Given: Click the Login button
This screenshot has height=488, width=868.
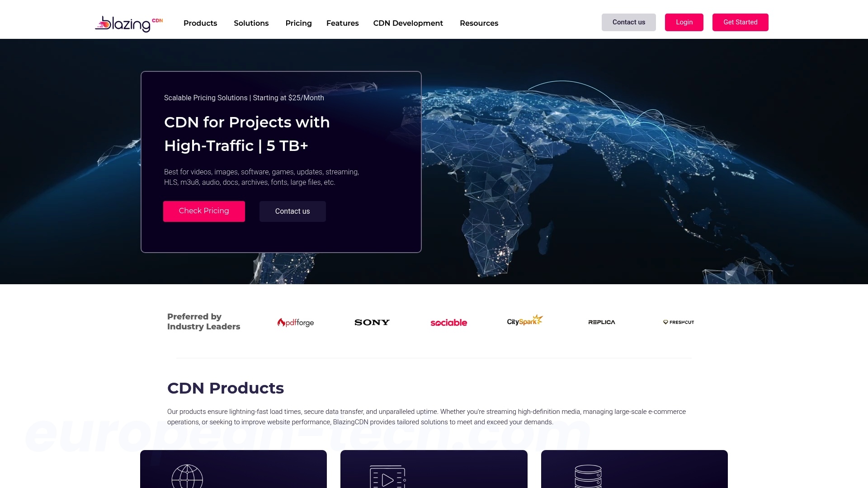Looking at the screenshot, I should [684, 22].
